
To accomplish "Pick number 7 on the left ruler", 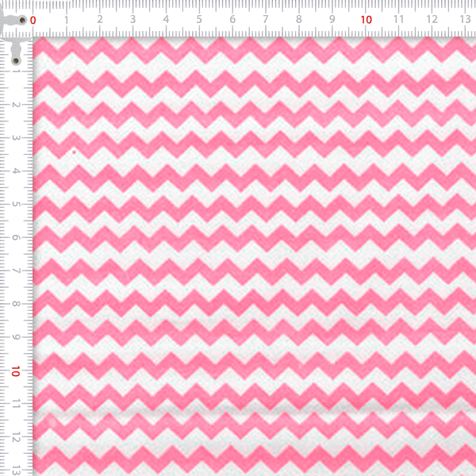I will click(x=16, y=271).
